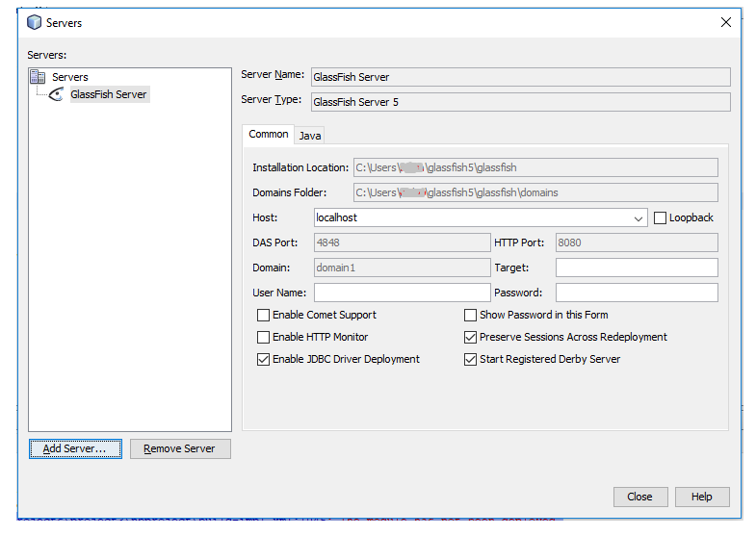Screen dimensions: 756x536
Task: Open Help for the Servers dialog
Action: pos(702,497)
